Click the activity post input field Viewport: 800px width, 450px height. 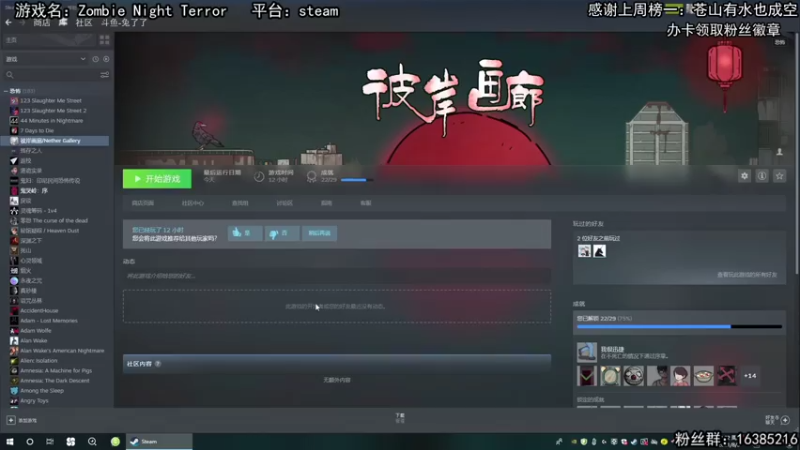click(x=337, y=276)
